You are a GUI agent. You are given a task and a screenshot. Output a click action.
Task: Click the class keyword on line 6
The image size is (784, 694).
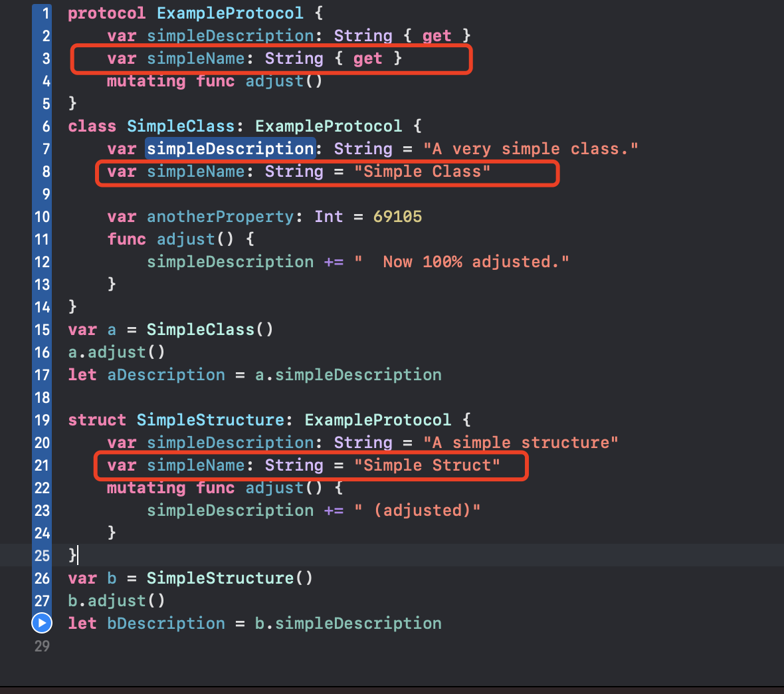[92, 126]
